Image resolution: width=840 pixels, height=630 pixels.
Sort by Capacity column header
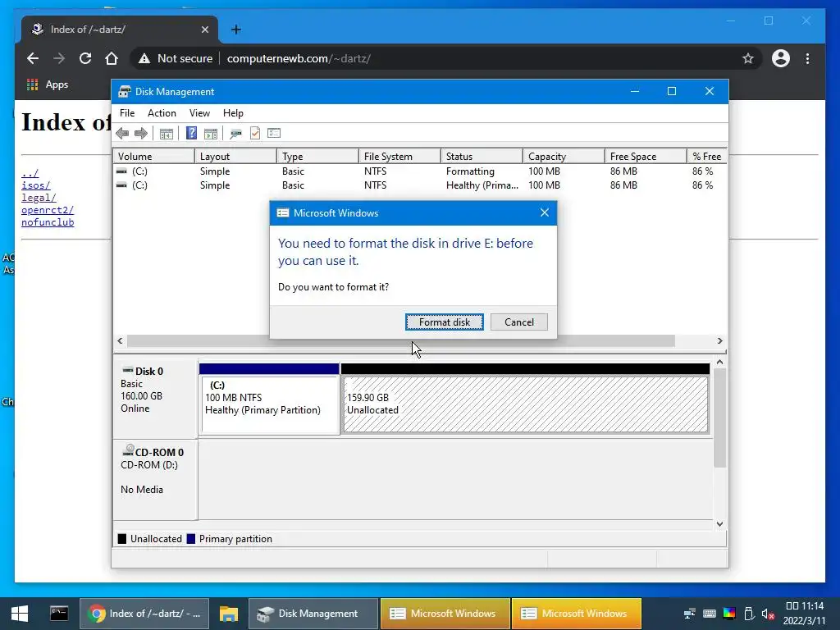(563, 156)
